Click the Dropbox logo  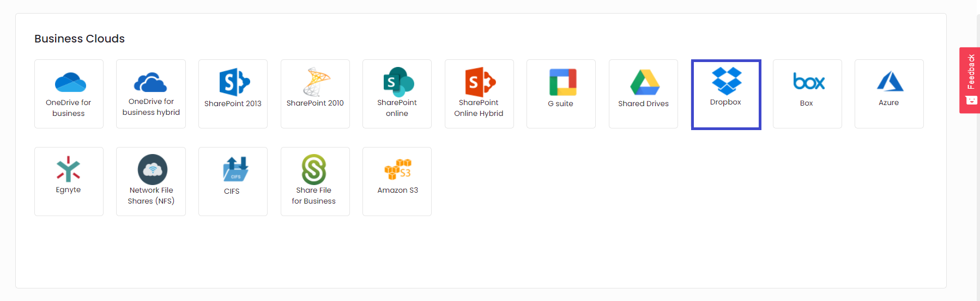point(727,81)
